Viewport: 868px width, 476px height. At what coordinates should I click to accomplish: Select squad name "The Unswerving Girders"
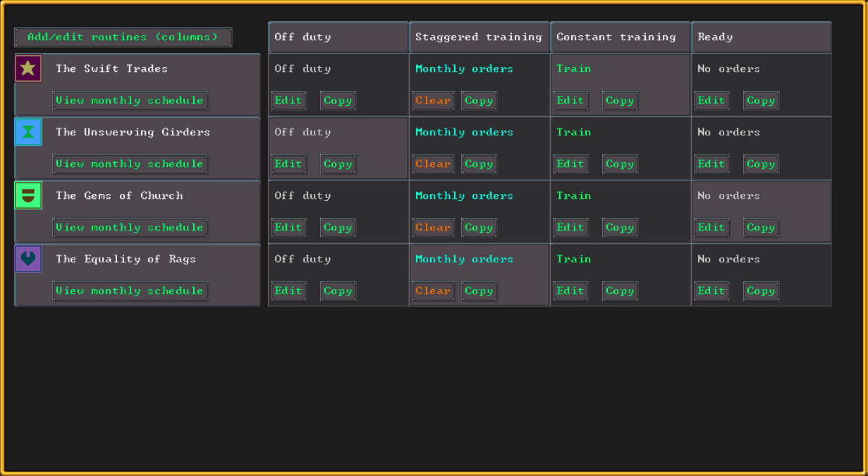pyautogui.click(x=133, y=132)
